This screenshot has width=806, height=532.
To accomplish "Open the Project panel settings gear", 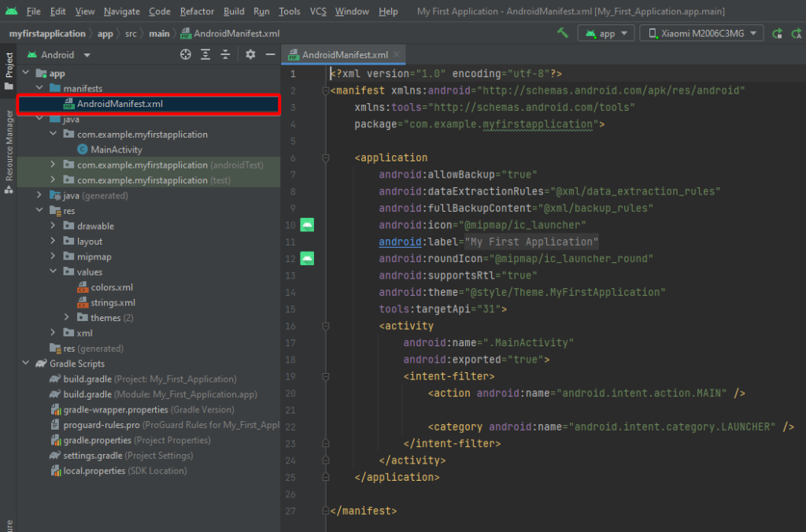I will click(250, 54).
